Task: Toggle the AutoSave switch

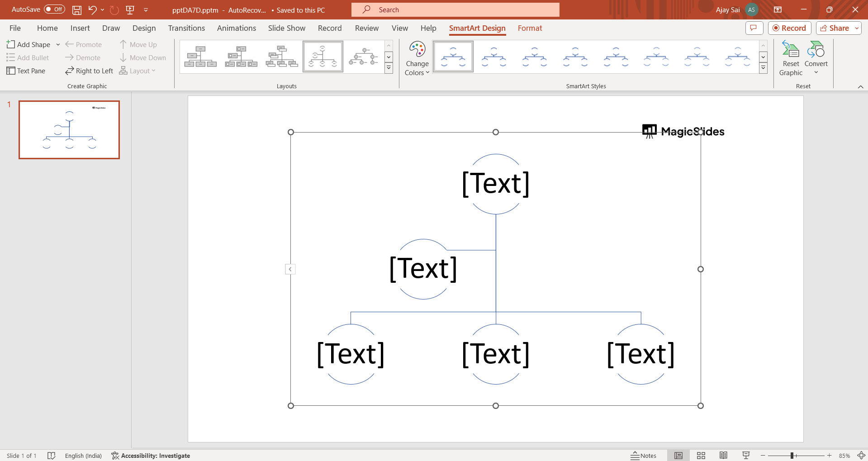Action: point(54,10)
